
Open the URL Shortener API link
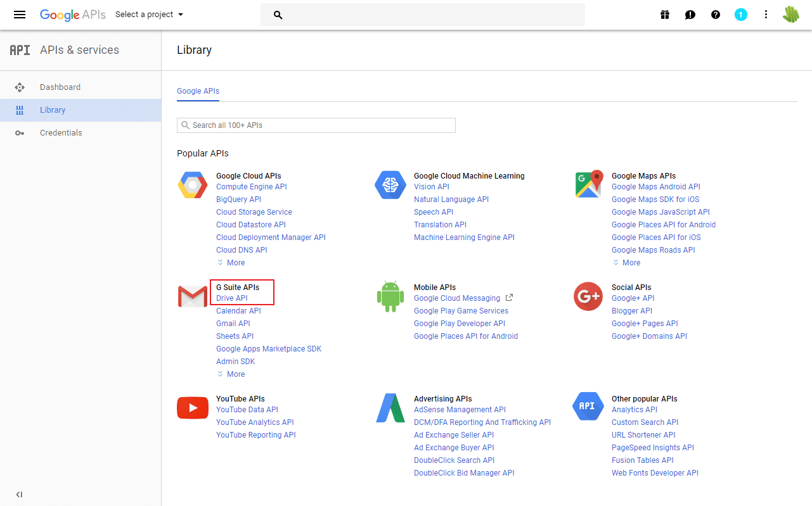click(x=644, y=435)
